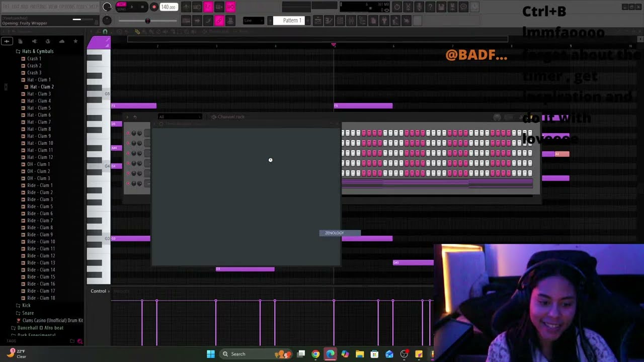The width and height of the screenshot is (644, 362).
Task: Select the Crash 1 sample
Action: coord(34,58)
